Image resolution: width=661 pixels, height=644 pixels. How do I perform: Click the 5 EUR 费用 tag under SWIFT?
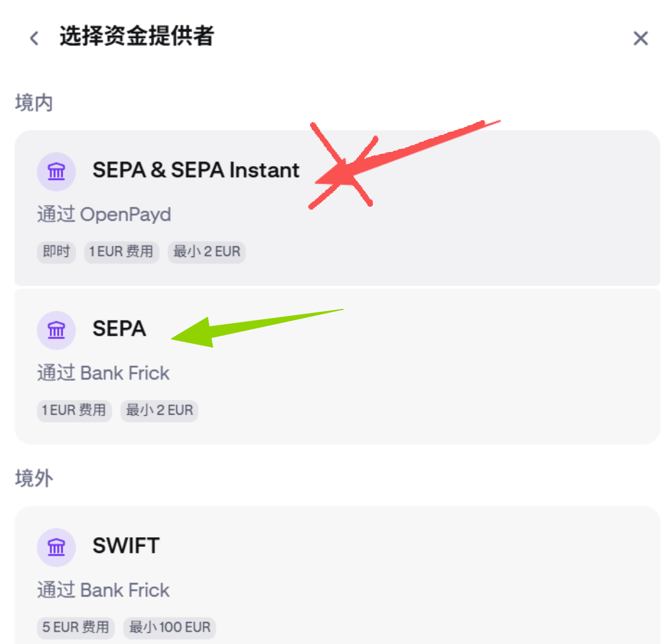click(x=76, y=627)
